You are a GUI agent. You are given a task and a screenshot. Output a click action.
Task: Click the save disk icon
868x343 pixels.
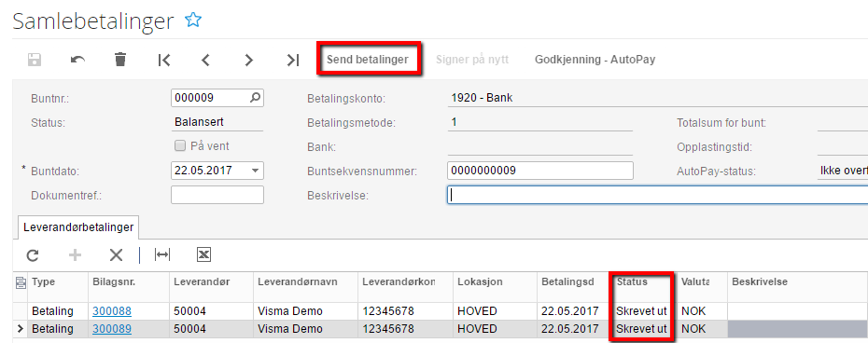point(35,60)
